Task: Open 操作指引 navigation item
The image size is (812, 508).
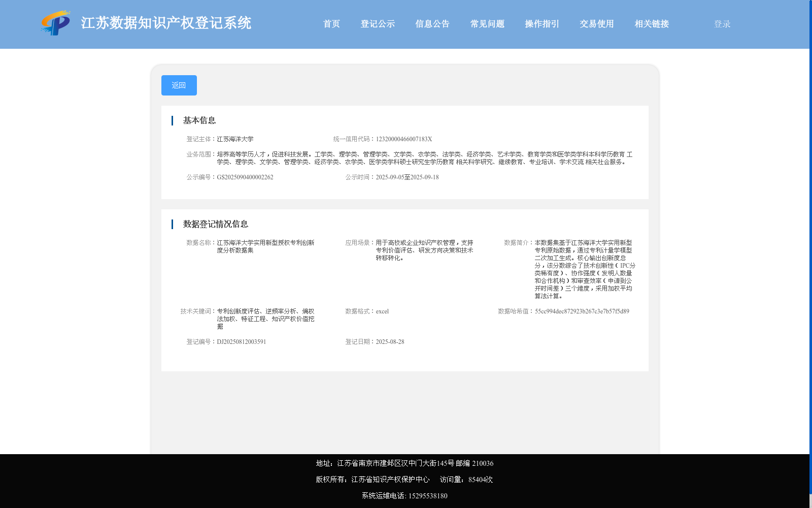Action: coord(542,24)
